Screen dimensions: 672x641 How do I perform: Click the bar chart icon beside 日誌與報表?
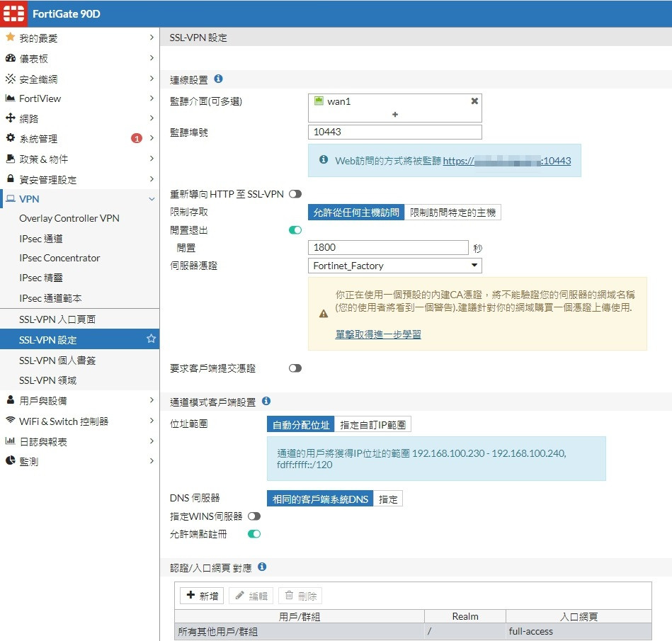pyautogui.click(x=11, y=441)
